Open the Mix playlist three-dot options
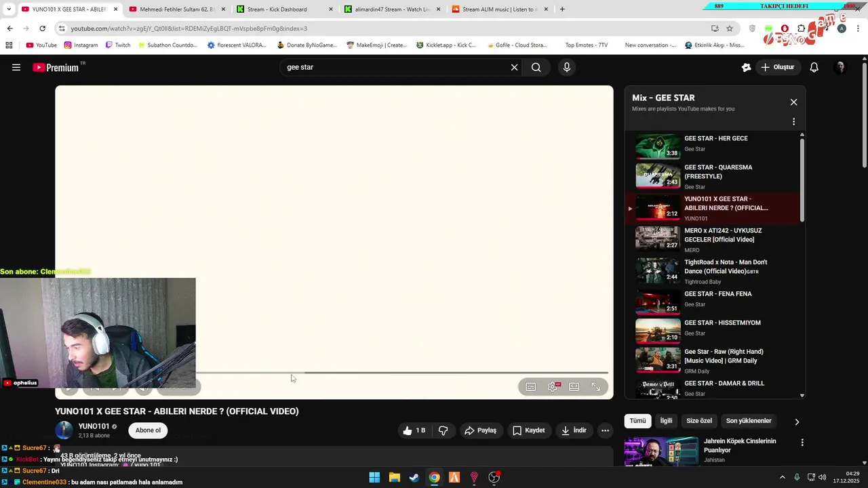The image size is (868, 488). coord(793,122)
